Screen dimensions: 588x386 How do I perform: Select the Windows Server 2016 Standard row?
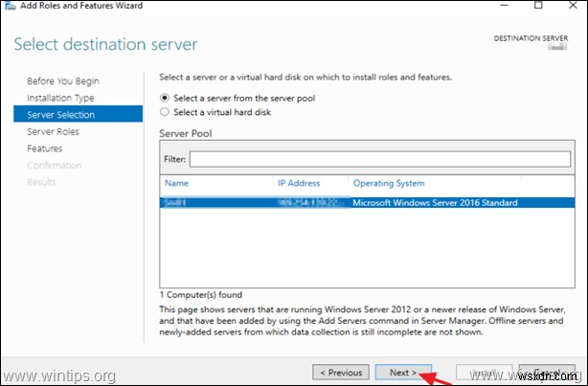tap(367, 202)
